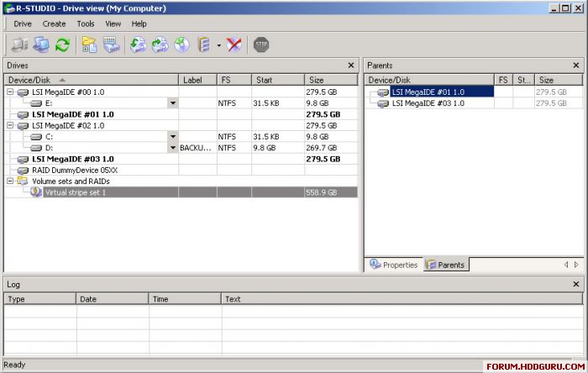
Task: Click the open image icon
Action: [160, 45]
